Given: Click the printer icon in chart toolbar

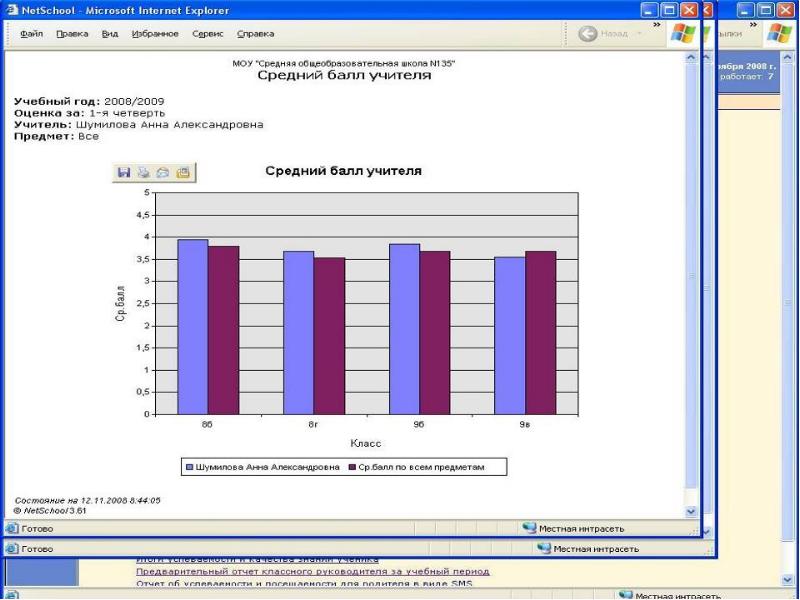Looking at the screenshot, I should 144,172.
